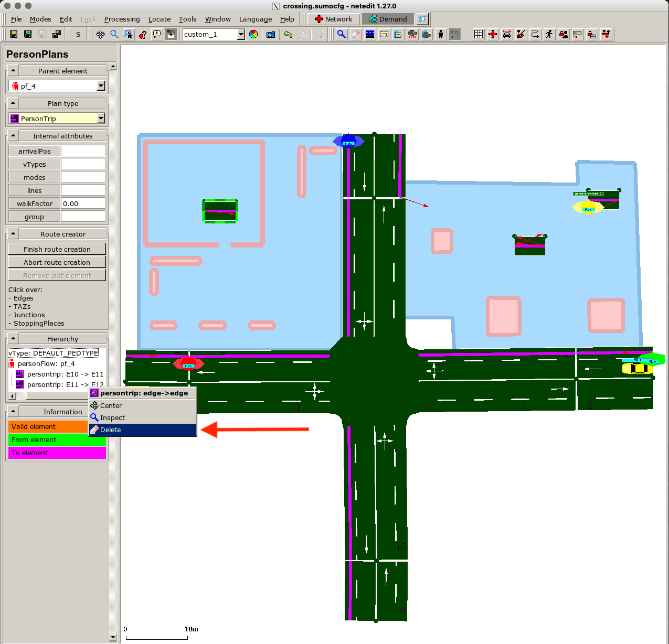Choose Center from the persontrip context menu
Screen dimensions: 669x644
(143, 405)
